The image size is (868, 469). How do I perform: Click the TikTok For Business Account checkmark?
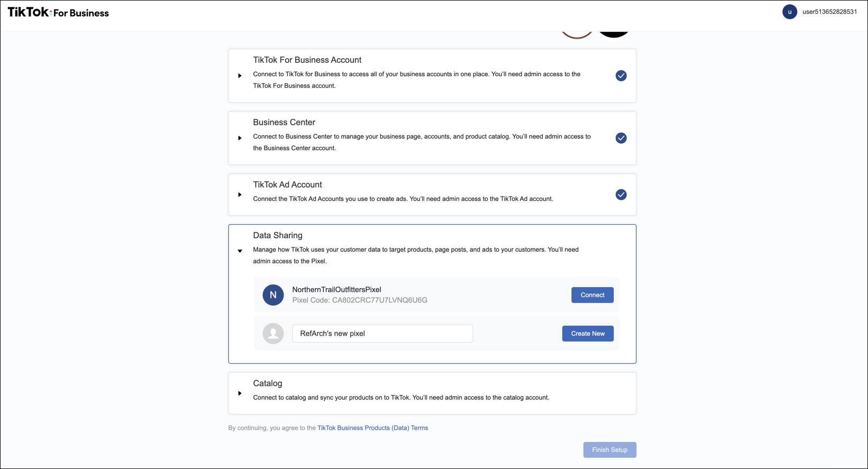coord(621,76)
